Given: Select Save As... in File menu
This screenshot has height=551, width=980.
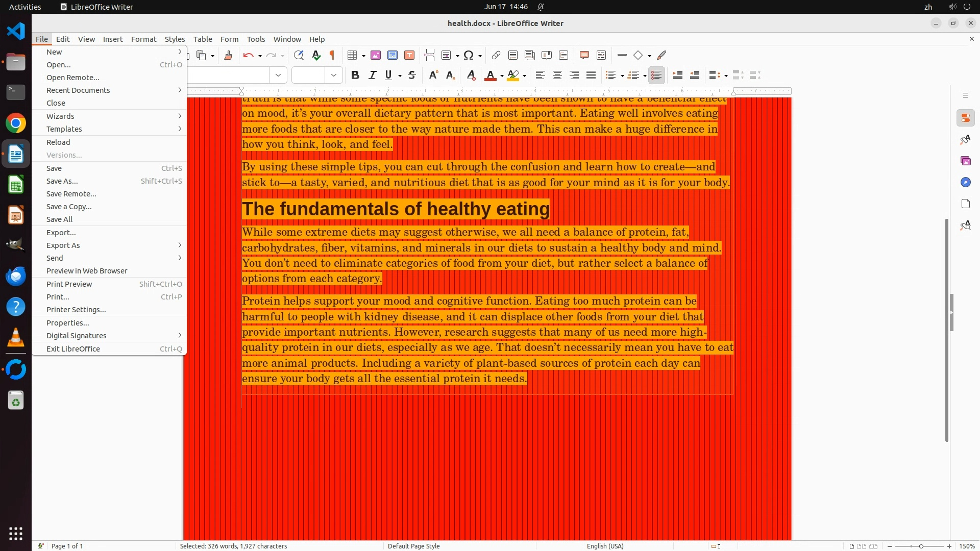Looking at the screenshot, I should point(62,181).
